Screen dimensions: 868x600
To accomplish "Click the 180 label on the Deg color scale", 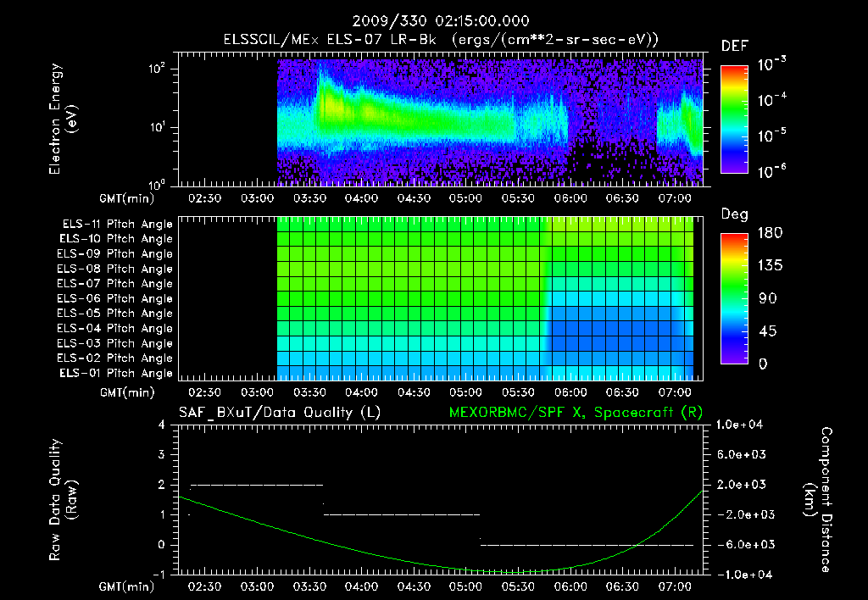I will tap(770, 233).
